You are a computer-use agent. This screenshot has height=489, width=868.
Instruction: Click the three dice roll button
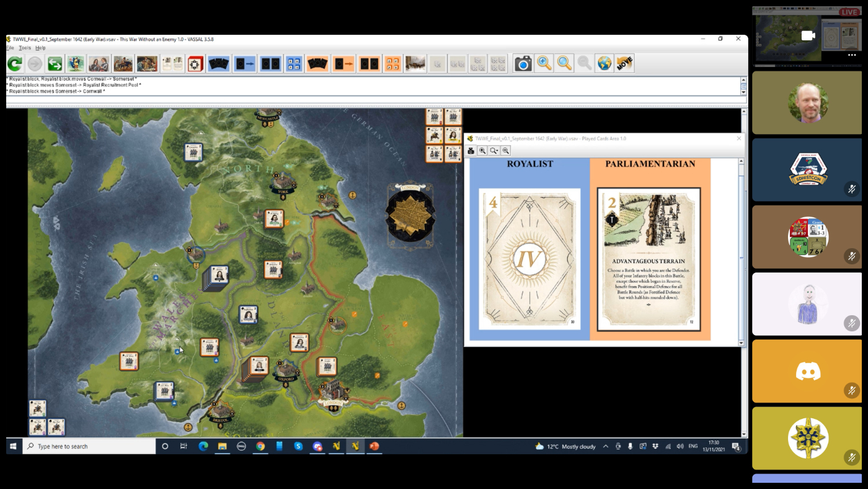click(x=478, y=63)
